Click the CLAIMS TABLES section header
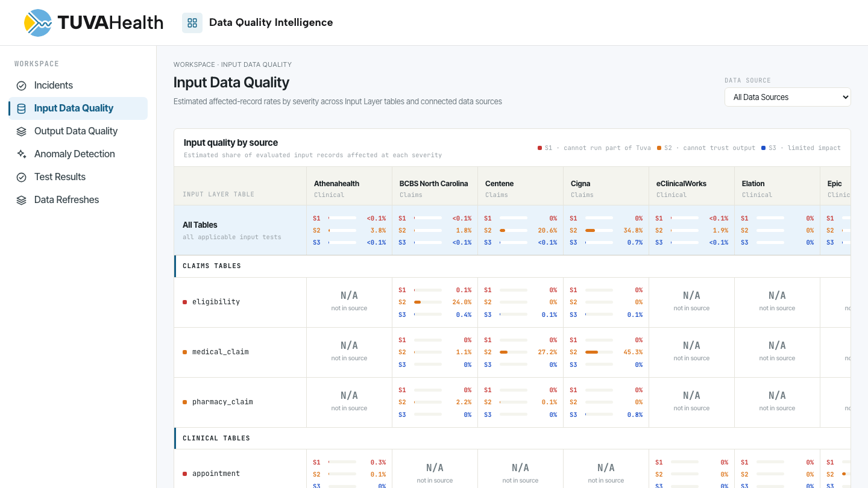The height and width of the screenshot is (488, 868). pos(512,266)
